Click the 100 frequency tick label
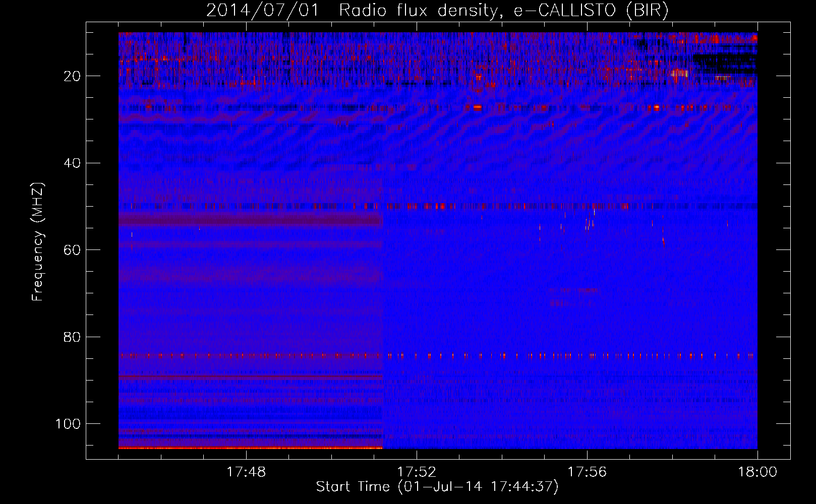The width and height of the screenshot is (816, 504). [x=68, y=424]
